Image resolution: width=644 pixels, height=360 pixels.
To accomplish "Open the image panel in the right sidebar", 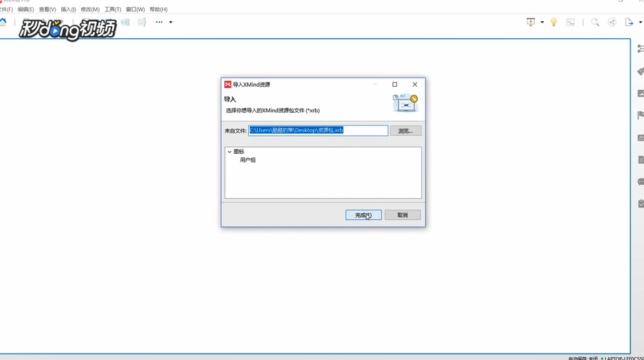I will (x=640, y=93).
